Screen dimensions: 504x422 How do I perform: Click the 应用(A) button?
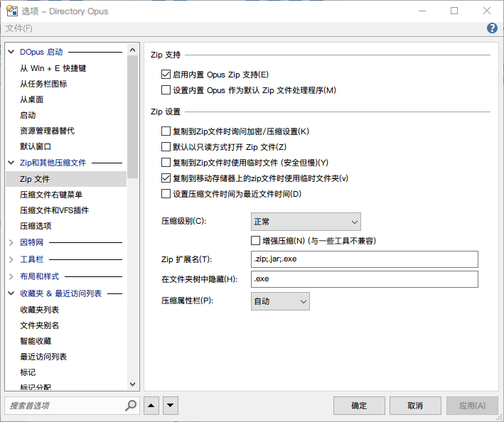472,406
